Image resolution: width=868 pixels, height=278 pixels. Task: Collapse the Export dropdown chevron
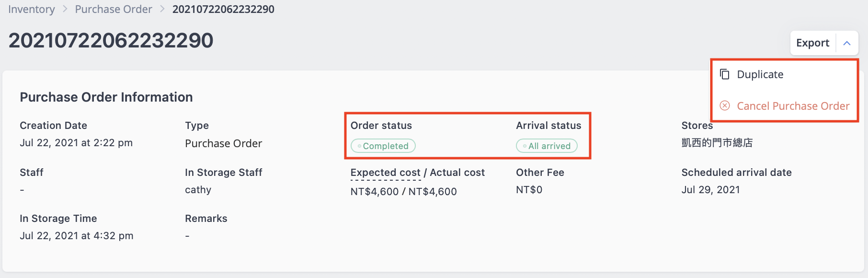[847, 43]
